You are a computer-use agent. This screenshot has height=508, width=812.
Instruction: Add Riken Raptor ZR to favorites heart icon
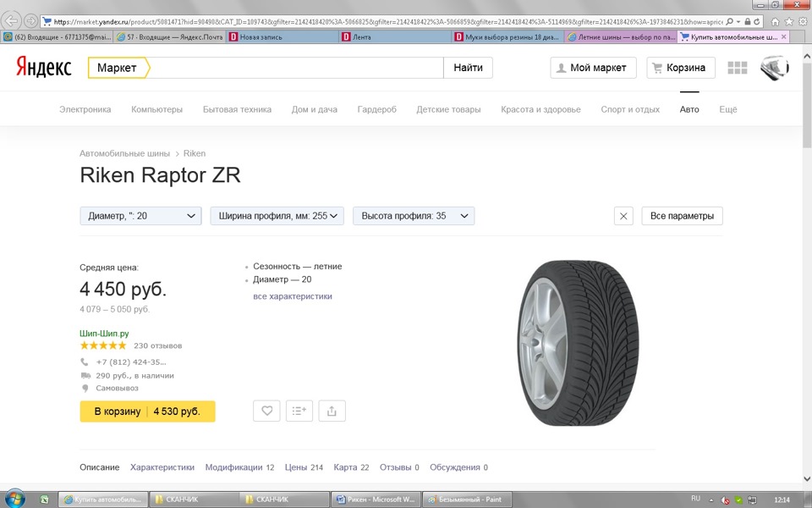point(266,410)
